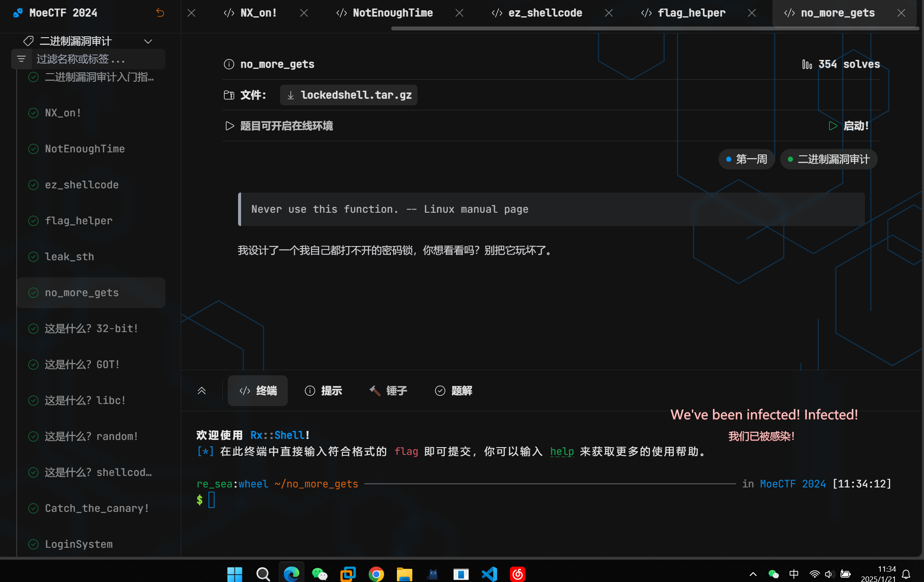Click the volume icon in system tray
The image size is (924, 582).
pos(829,574)
